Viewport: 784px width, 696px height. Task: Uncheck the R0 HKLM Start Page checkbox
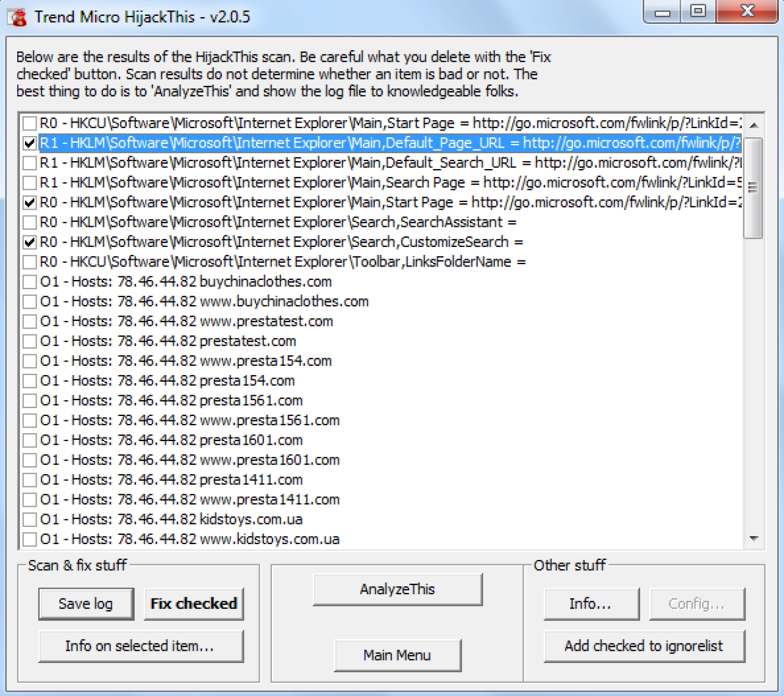click(x=29, y=203)
